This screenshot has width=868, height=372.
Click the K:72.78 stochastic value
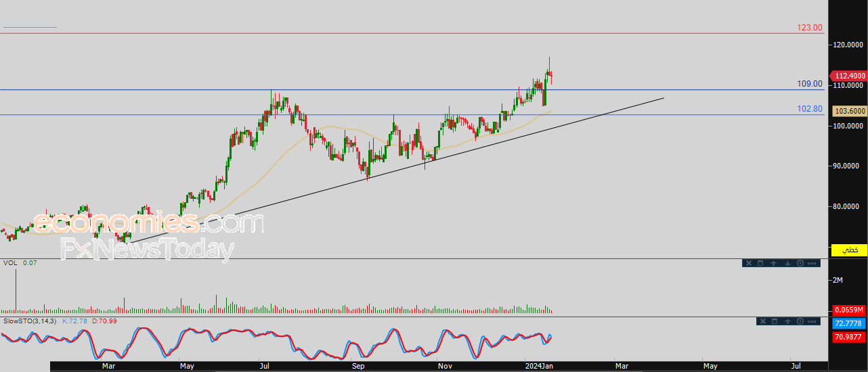pos(74,321)
